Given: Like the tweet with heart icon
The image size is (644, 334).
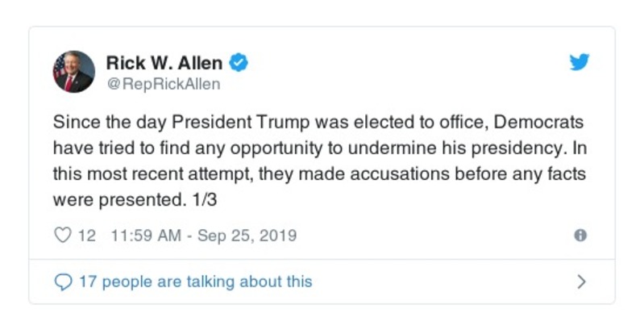Looking at the screenshot, I should coord(62,236).
